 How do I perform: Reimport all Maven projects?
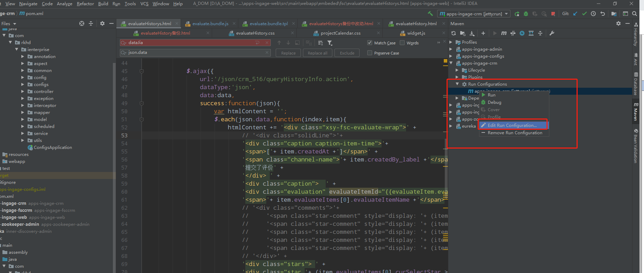tap(454, 33)
